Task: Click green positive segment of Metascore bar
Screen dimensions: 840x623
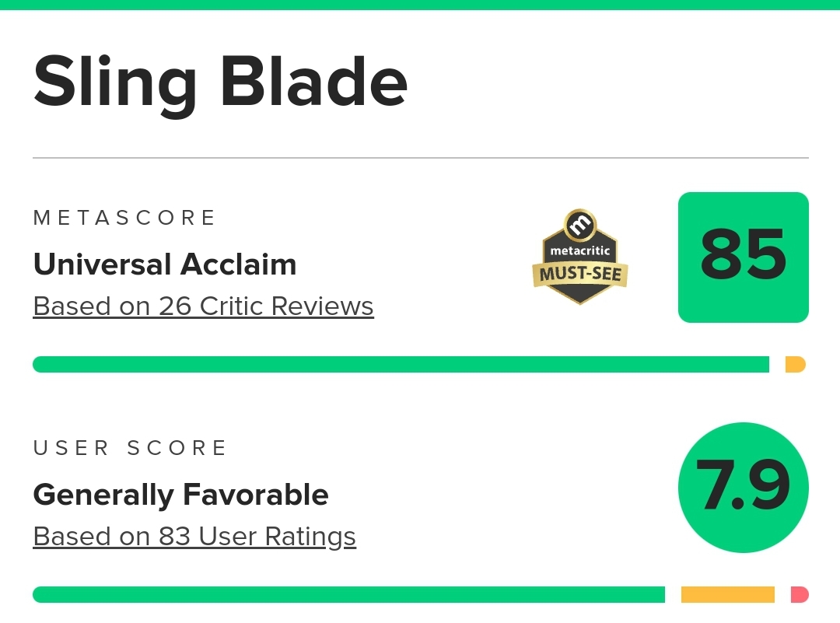Action: coord(401,364)
